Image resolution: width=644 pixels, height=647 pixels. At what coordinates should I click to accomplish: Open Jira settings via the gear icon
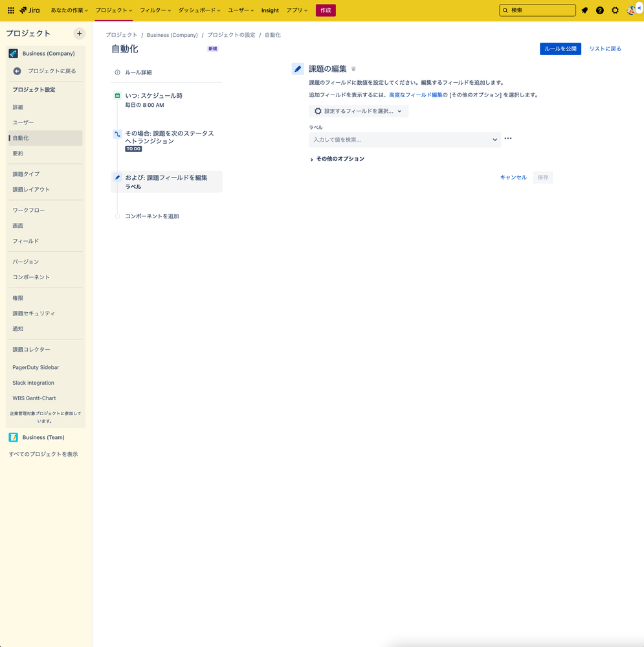[615, 10]
